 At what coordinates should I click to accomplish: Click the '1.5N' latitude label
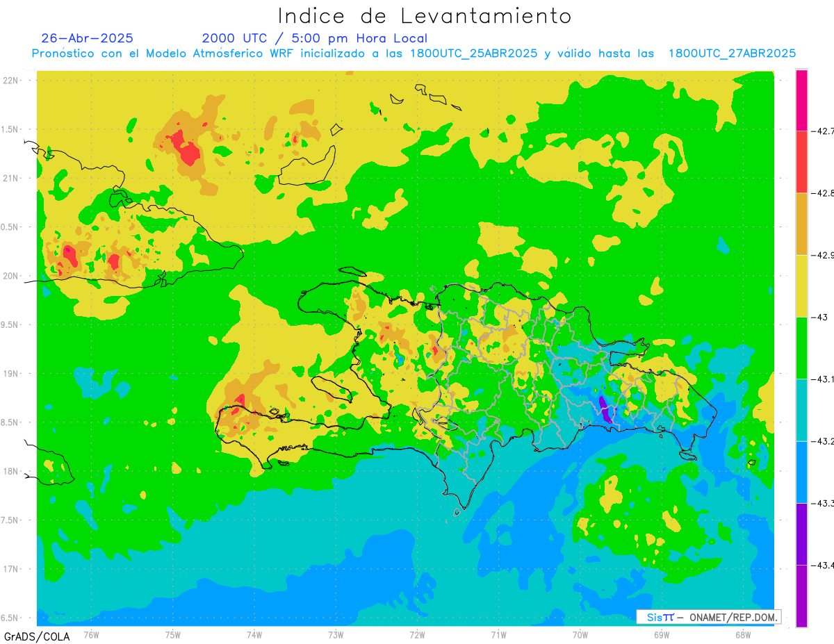coord(10,129)
